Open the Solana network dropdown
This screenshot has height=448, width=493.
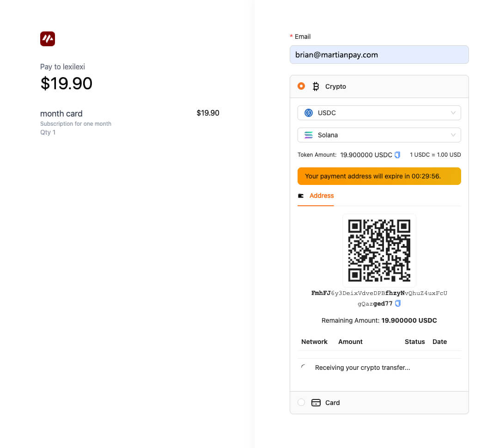tap(379, 135)
